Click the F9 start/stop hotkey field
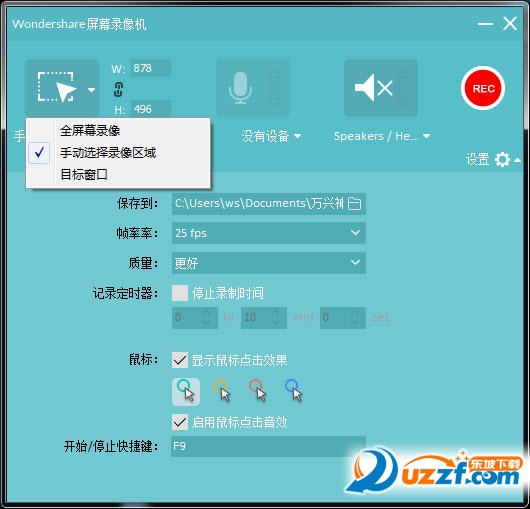The height and width of the screenshot is (509, 530). 268,446
